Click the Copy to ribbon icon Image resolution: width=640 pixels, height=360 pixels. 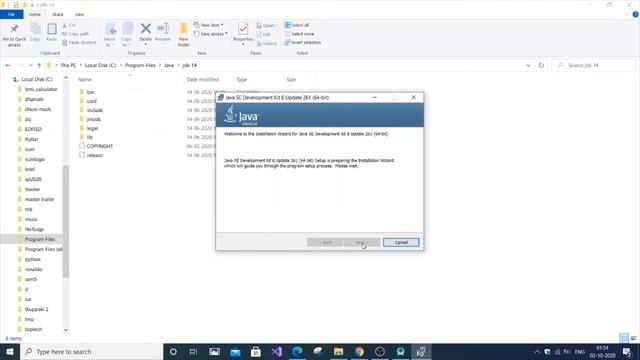click(127, 34)
